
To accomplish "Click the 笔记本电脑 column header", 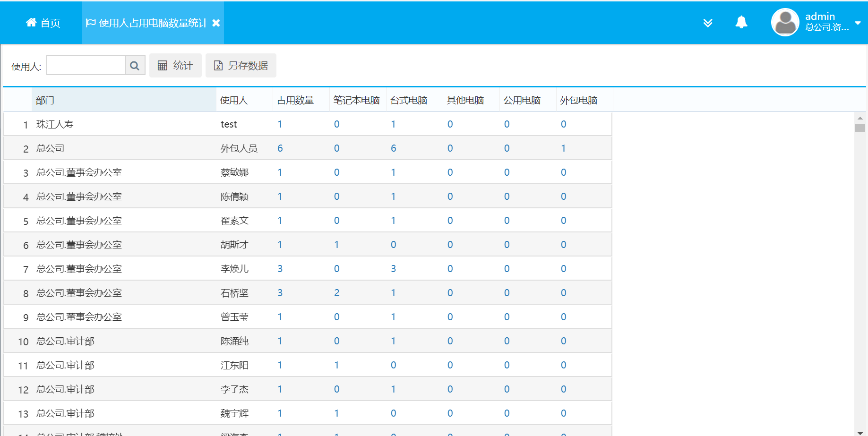I will click(x=356, y=100).
